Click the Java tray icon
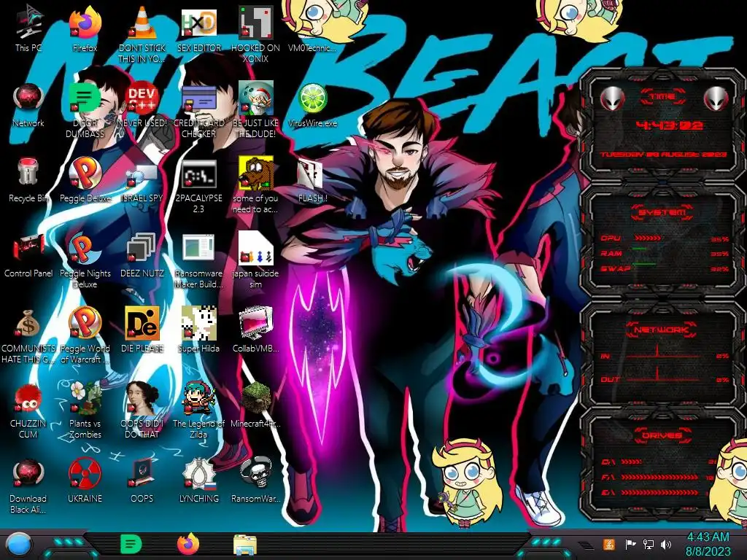 pyautogui.click(x=609, y=545)
